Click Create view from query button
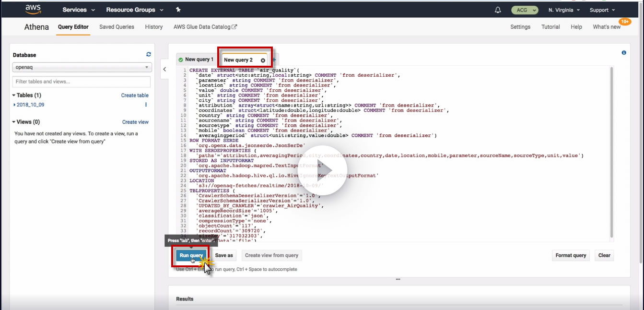 (x=271, y=255)
